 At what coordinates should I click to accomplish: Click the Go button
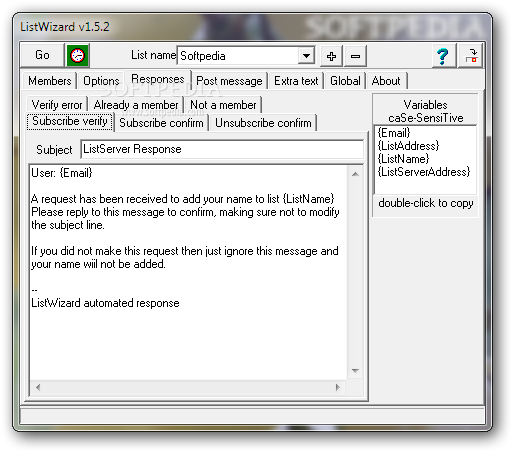coord(42,55)
